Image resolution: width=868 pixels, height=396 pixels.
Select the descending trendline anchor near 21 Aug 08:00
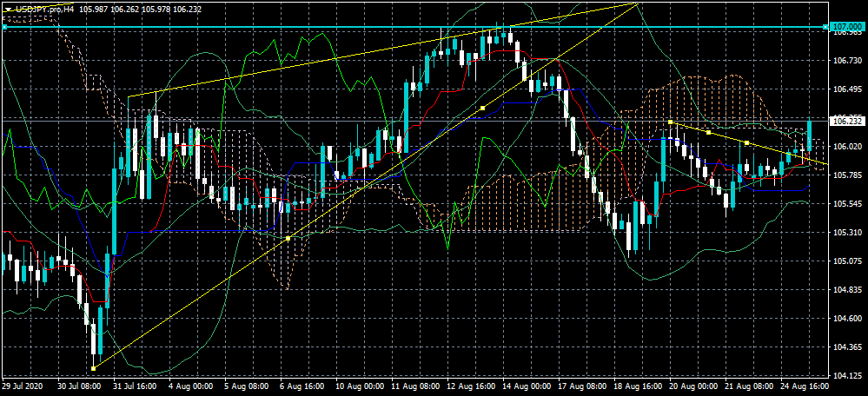pos(746,142)
